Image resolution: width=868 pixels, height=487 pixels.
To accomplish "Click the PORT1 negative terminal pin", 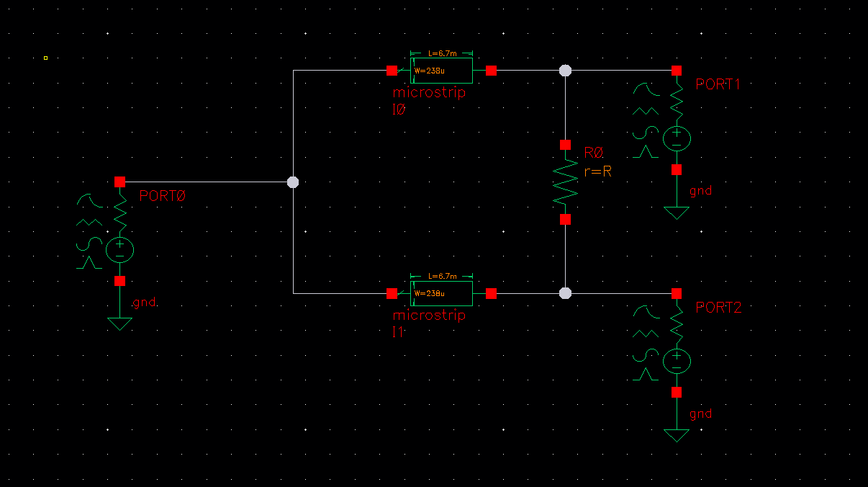I will point(677,170).
